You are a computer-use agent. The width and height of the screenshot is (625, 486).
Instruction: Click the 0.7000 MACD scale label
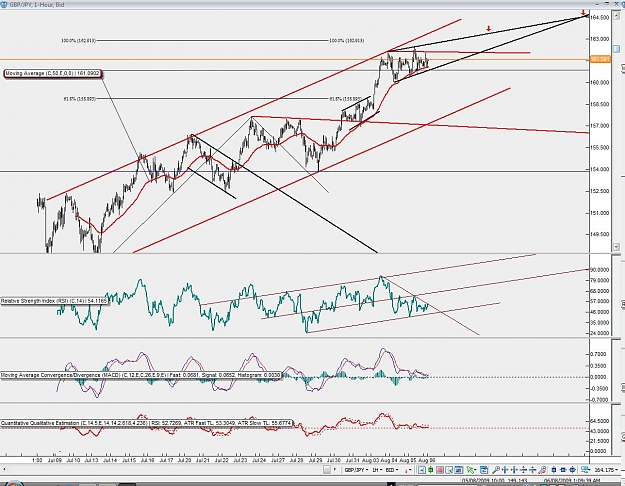click(598, 354)
